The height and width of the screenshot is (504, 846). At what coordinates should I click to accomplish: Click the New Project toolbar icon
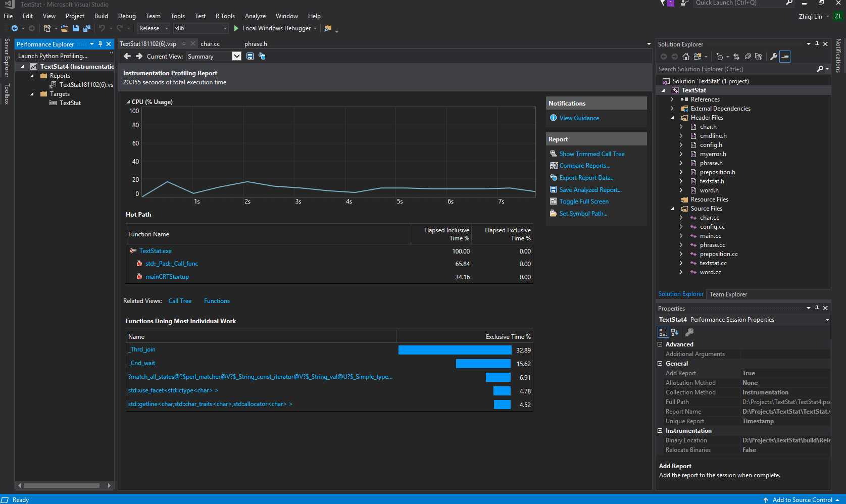click(47, 28)
